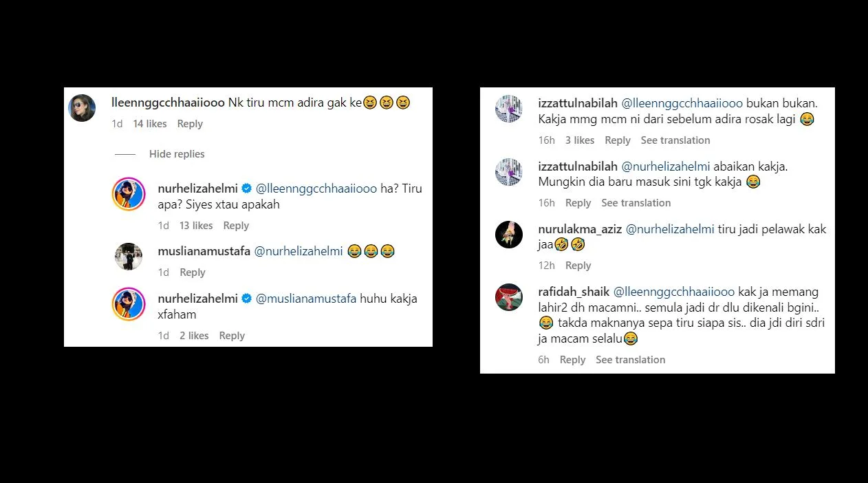Click muslianamustafa's profile avatar
Viewport: 868px width, 483px height.
[x=129, y=257]
